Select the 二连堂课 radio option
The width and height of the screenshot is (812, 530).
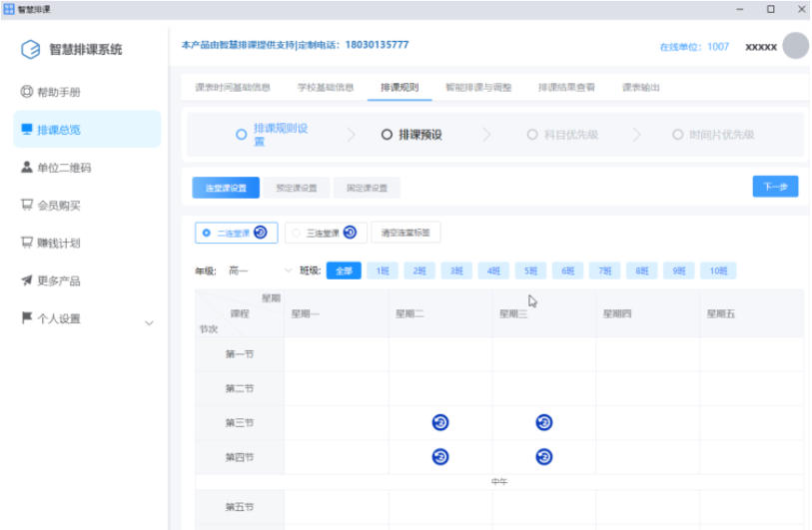[x=207, y=233]
